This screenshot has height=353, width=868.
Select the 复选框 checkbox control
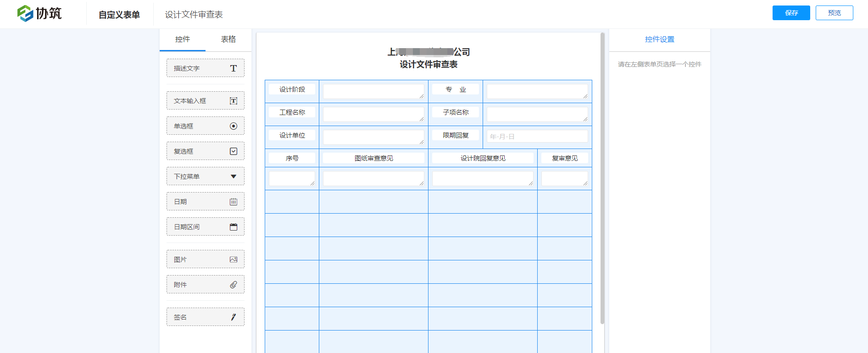(x=205, y=151)
